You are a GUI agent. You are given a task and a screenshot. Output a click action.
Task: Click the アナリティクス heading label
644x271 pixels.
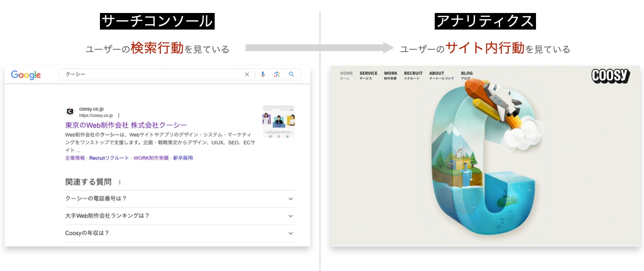485,21
